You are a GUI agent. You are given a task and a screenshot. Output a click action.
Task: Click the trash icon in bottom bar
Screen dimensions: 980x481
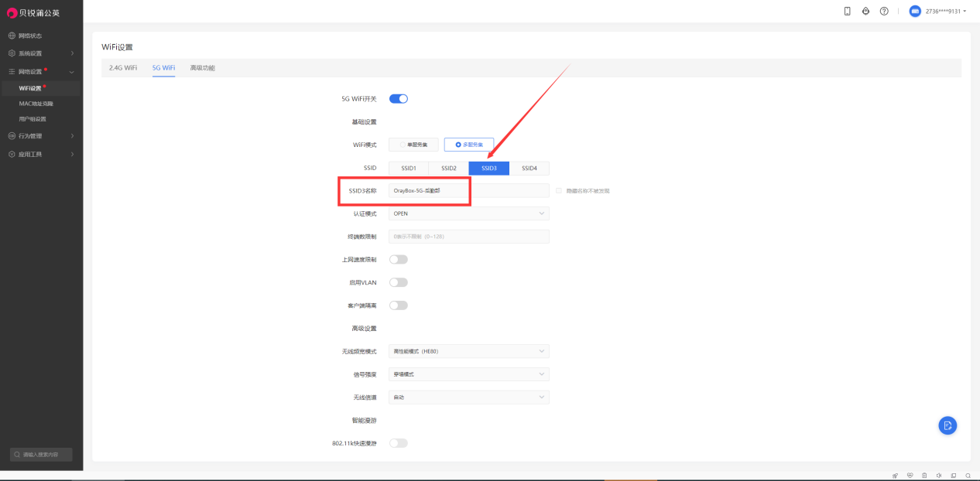(924, 476)
